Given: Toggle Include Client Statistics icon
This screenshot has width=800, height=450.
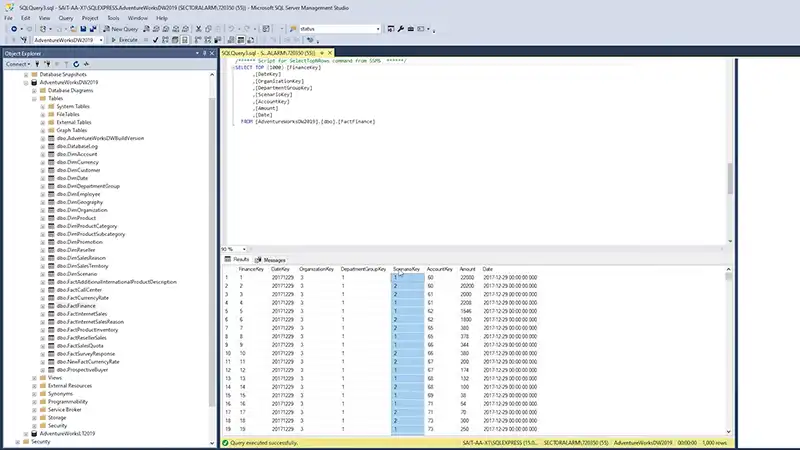Looking at the screenshot, I should click(x=218, y=40).
